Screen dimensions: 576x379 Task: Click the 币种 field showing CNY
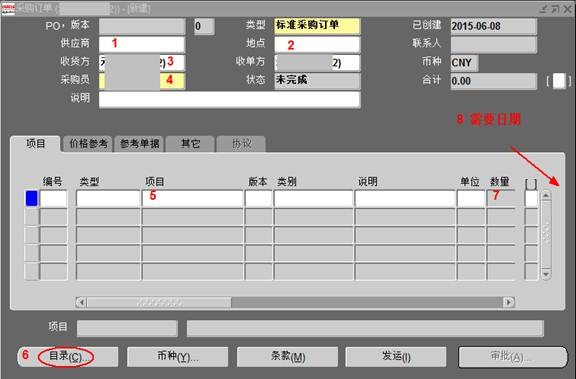(464, 63)
